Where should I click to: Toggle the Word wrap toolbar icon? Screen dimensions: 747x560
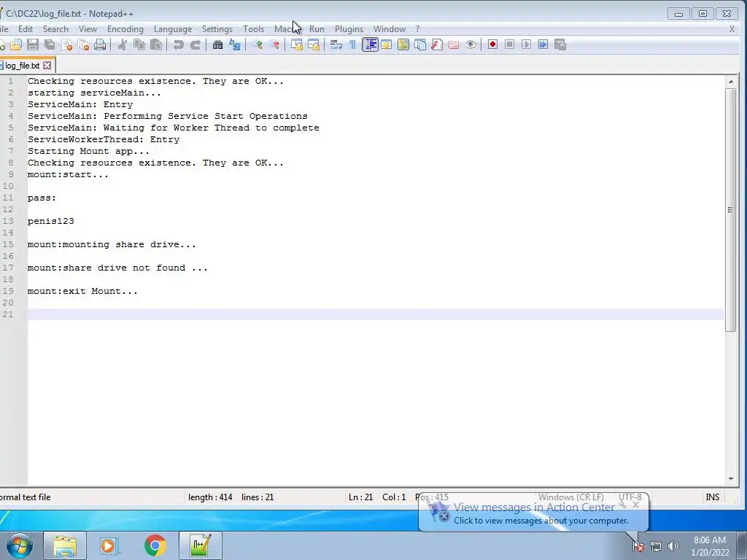pos(336,44)
